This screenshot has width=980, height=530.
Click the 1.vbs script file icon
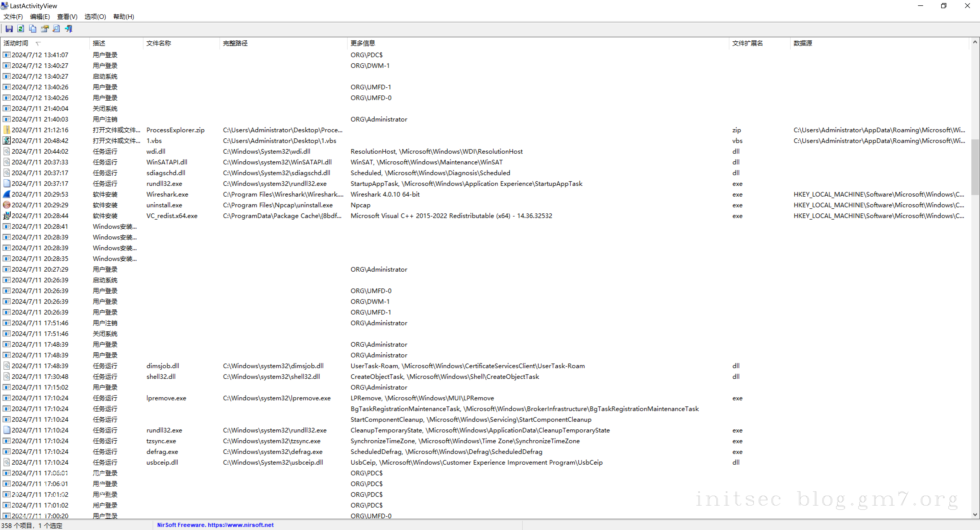(x=6, y=140)
